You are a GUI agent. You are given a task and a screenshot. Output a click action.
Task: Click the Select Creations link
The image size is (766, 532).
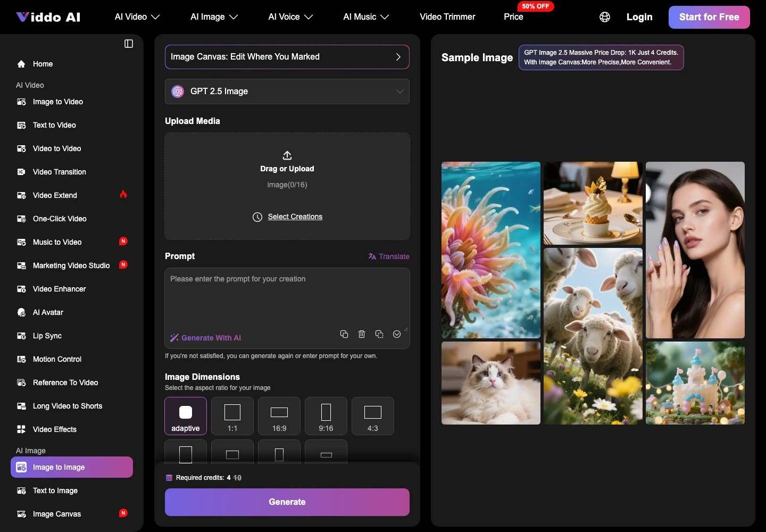(295, 217)
